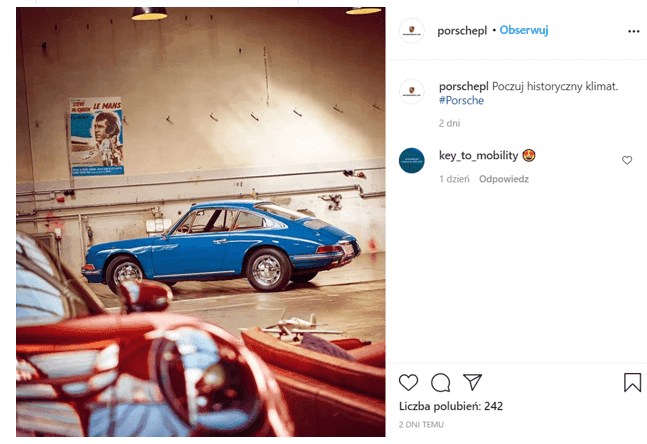Viewport: 647px width, 444px height.
Task: Open the comment speech bubble icon
Action: coord(441,383)
